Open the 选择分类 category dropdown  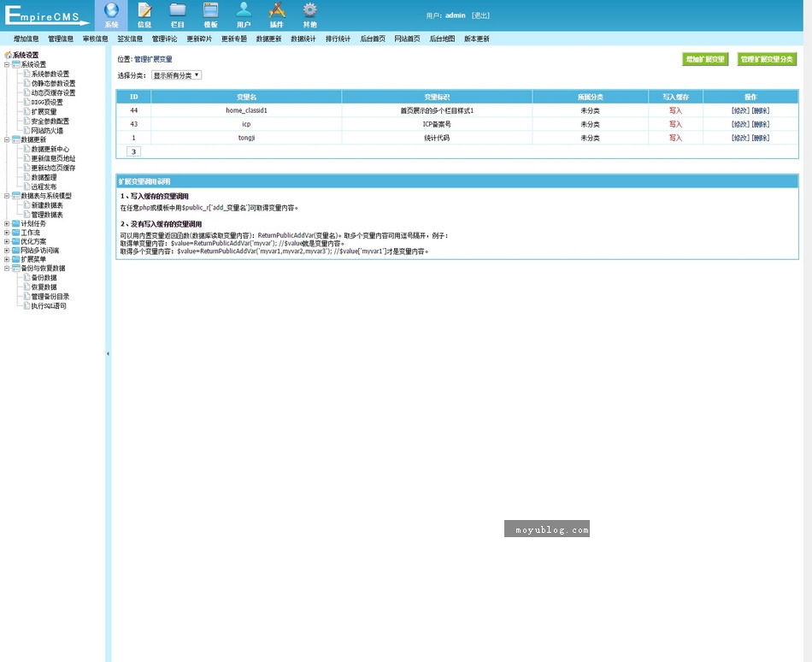coord(176,75)
